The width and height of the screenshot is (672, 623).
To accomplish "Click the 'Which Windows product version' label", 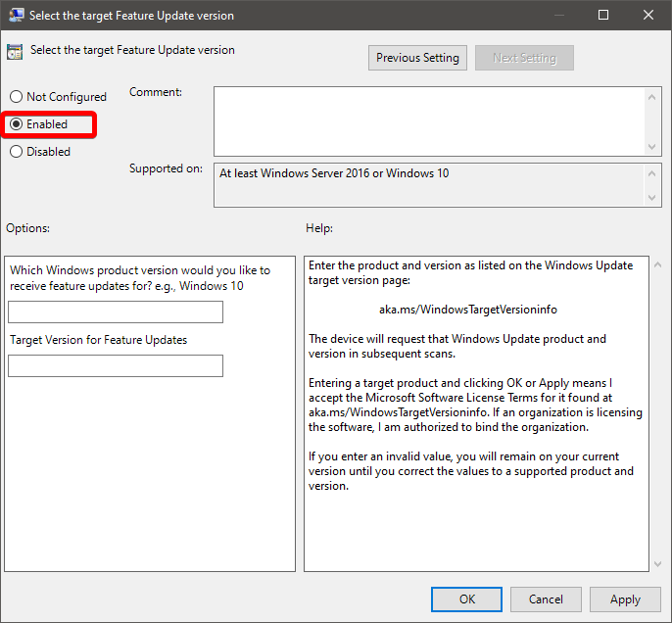I will (x=140, y=278).
